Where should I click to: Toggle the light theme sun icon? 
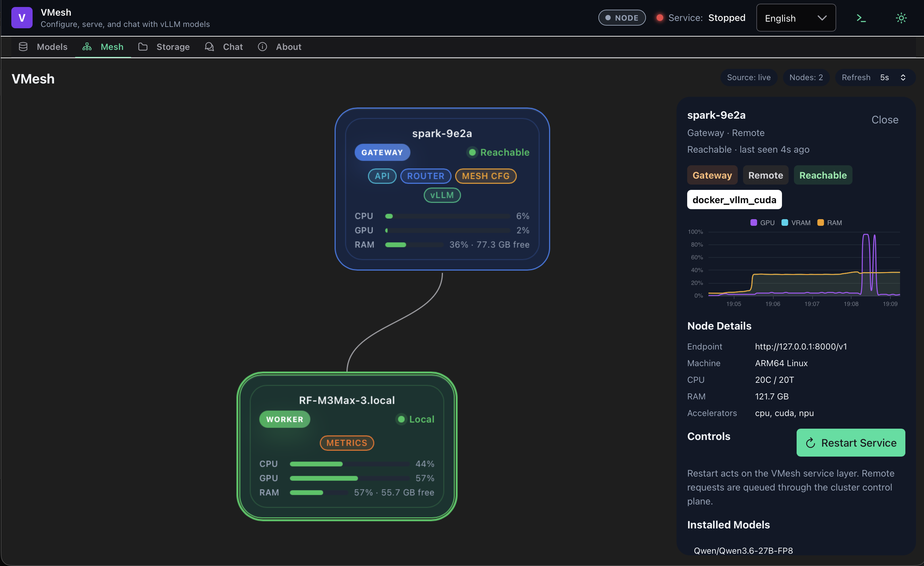click(x=901, y=18)
